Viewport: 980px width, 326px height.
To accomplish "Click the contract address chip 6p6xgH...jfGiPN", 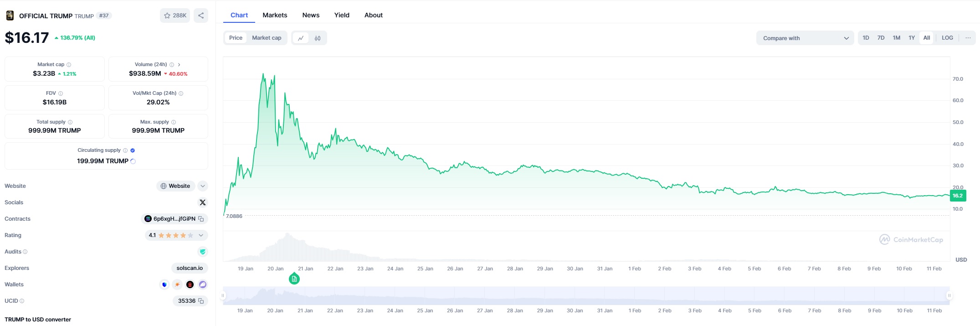I will click(x=174, y=219).
